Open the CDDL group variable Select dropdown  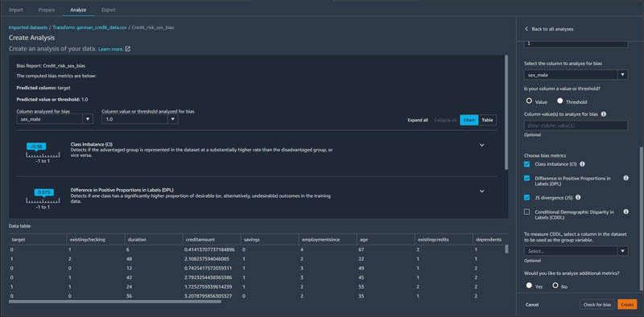576,251
